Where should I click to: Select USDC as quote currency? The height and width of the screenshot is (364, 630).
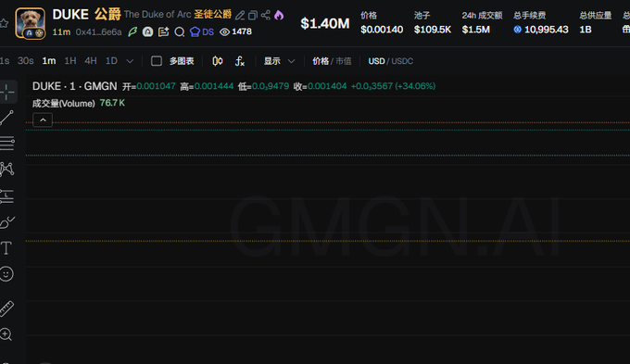click(x=402, y=61)
